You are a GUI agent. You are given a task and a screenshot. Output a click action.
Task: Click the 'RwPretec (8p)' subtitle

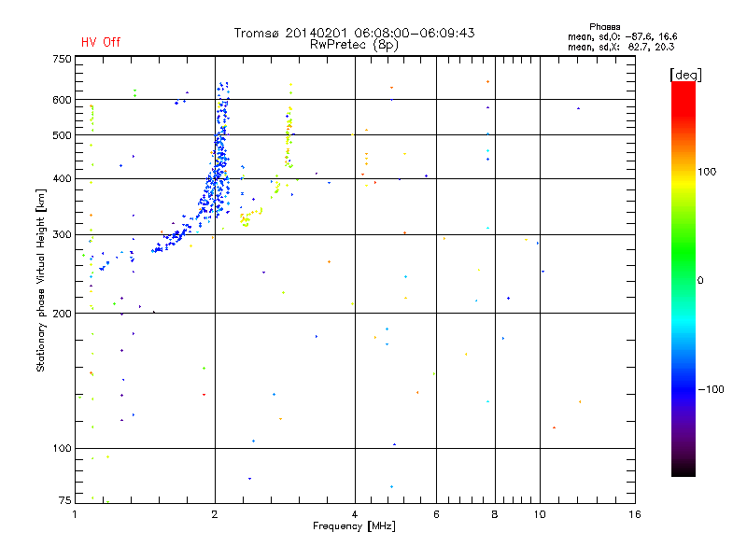pyautogui.click(x=354, y=45)
